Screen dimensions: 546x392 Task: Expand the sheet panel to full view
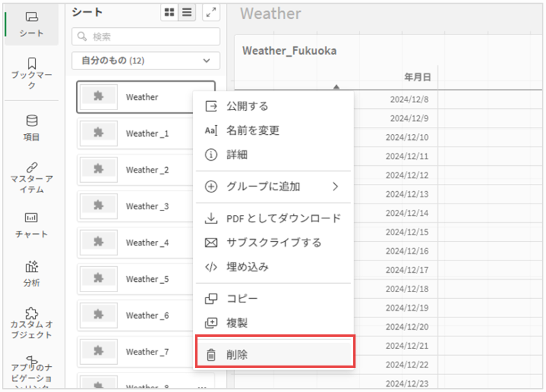[211, 12]
